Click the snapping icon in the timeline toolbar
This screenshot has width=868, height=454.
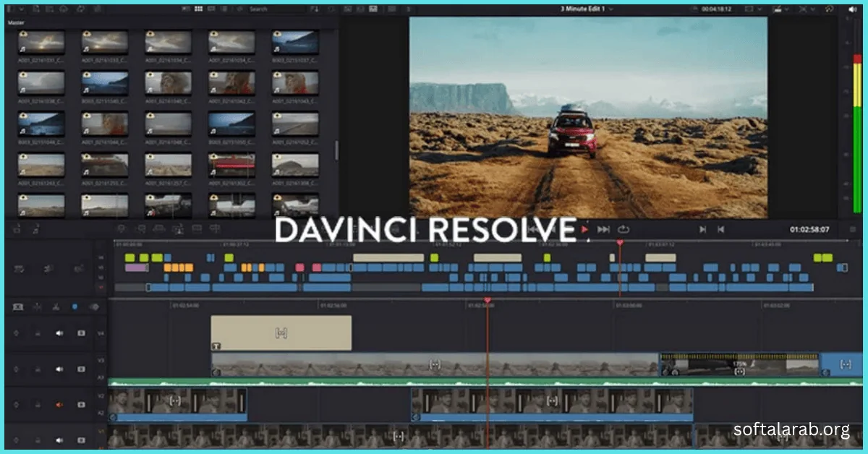(36, 307)
